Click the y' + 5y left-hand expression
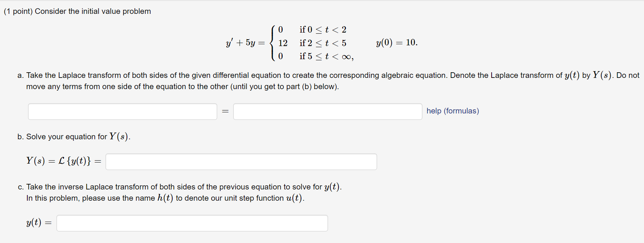The height and width of the screenshot is (243, 644). click(x=241, y=43)
